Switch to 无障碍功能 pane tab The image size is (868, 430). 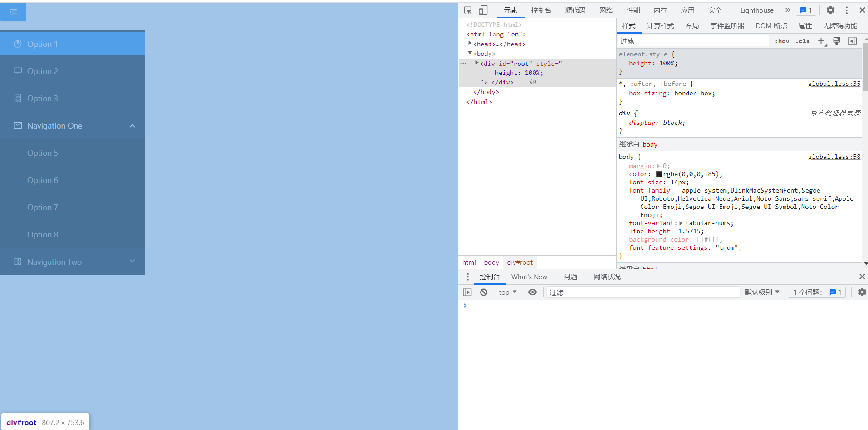(x=840, y=26)
